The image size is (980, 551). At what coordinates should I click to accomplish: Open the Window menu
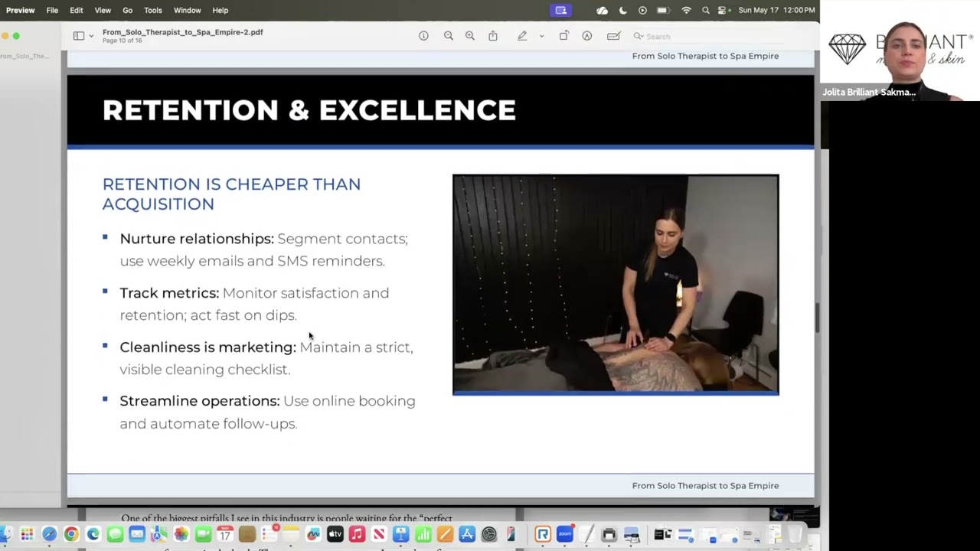pos(187,10)
